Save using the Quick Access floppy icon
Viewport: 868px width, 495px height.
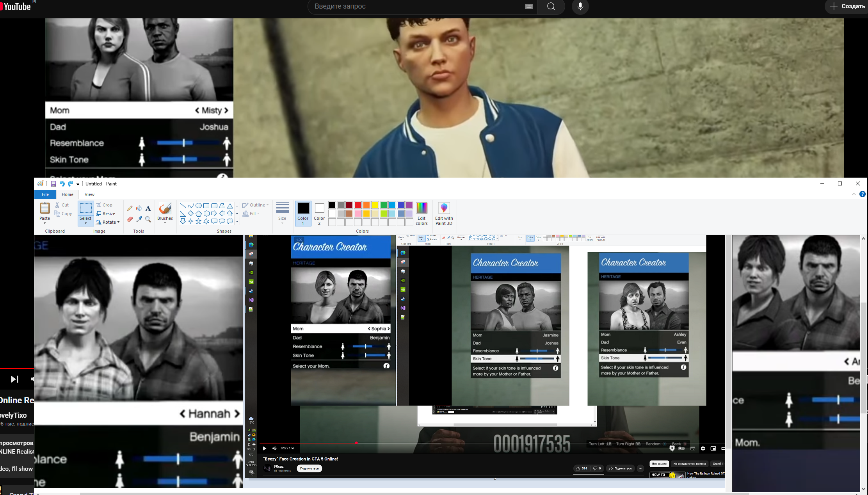click(x=53, y=184)
